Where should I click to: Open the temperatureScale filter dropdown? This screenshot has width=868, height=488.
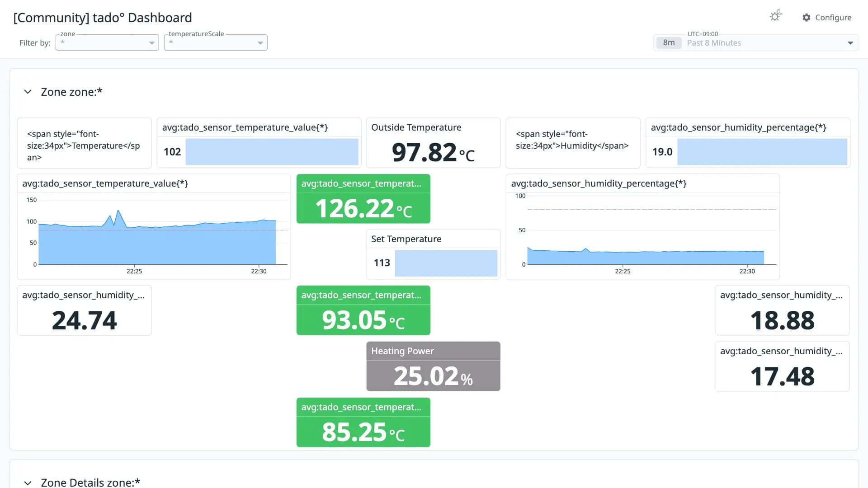216,42
